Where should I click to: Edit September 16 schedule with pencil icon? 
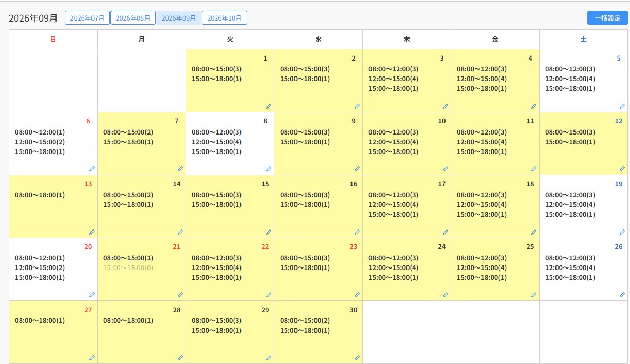[x=357, y=232]
